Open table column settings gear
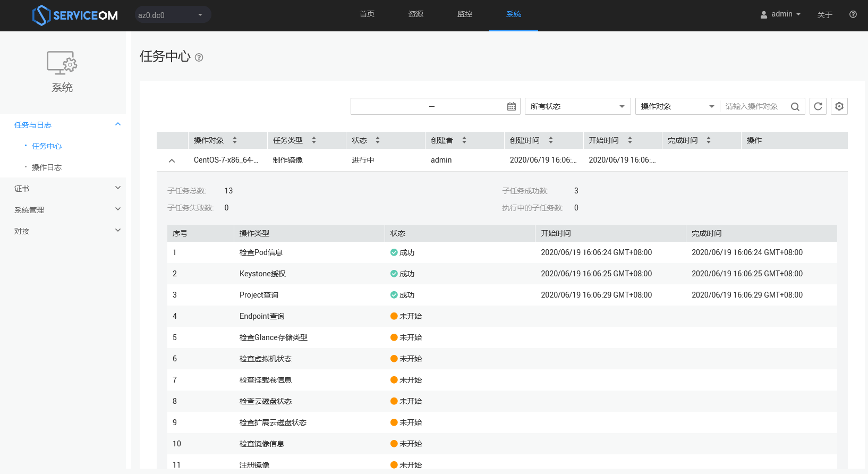Viewport: 868px width, 474px height. [x=839, y=106]
